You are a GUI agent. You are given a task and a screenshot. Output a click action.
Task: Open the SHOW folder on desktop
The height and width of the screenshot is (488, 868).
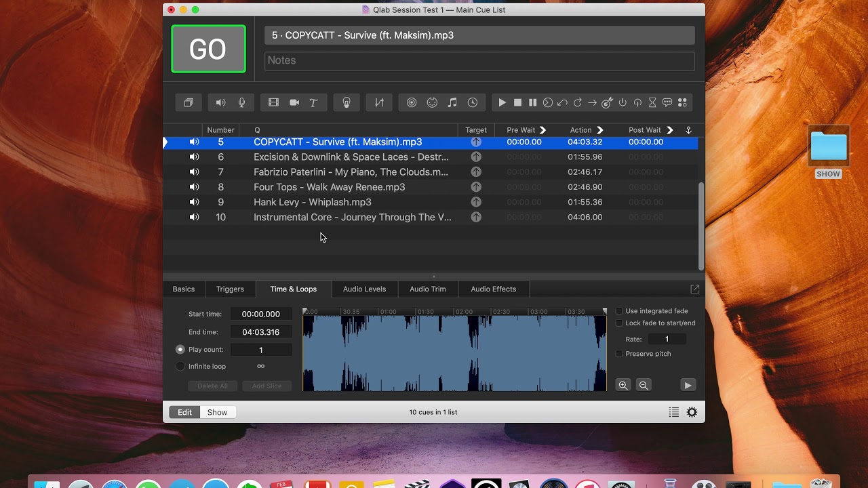click(829, 152)
